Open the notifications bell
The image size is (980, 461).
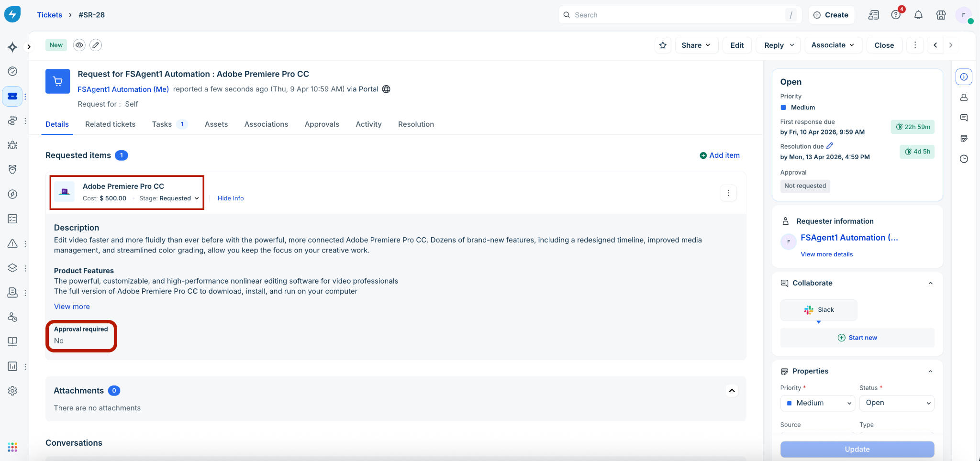coord(918,15)
